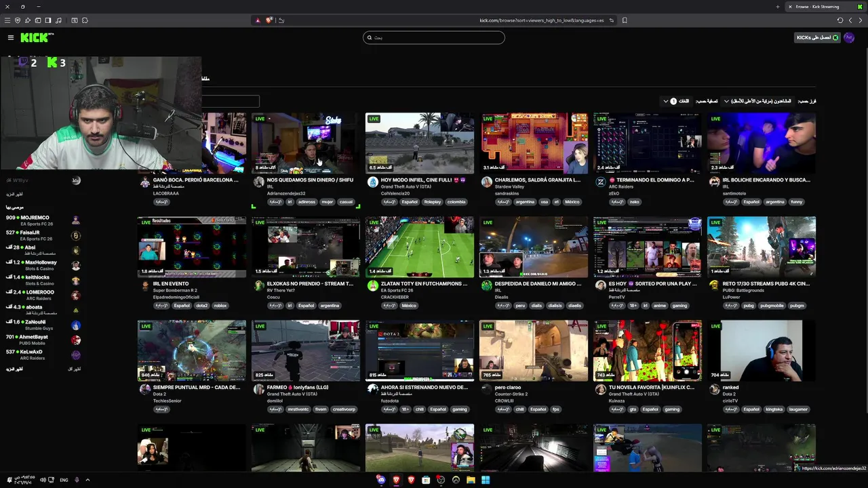868x488 pixels.
Task: Click 'colombia' tag under ColValencia20
Action: pos(456,202)
